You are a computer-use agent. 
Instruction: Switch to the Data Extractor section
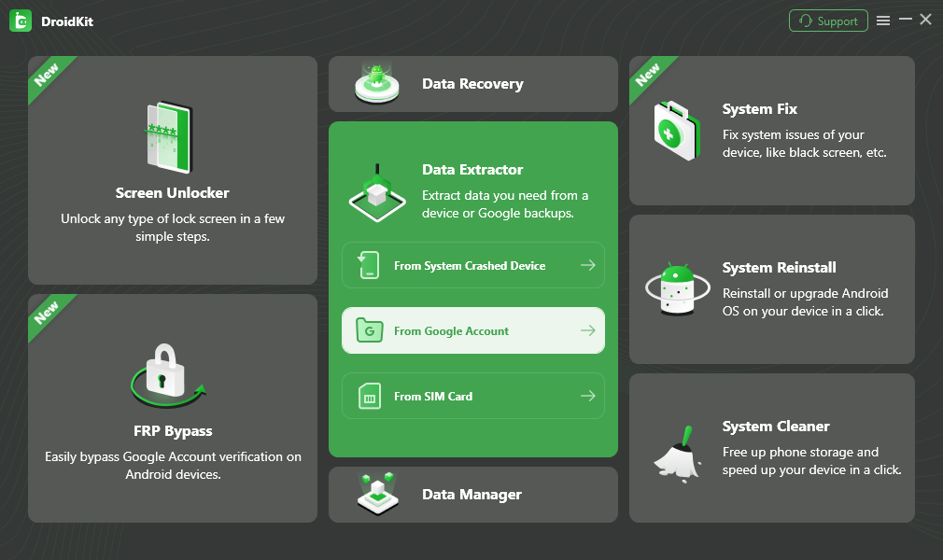click(472, 170)
